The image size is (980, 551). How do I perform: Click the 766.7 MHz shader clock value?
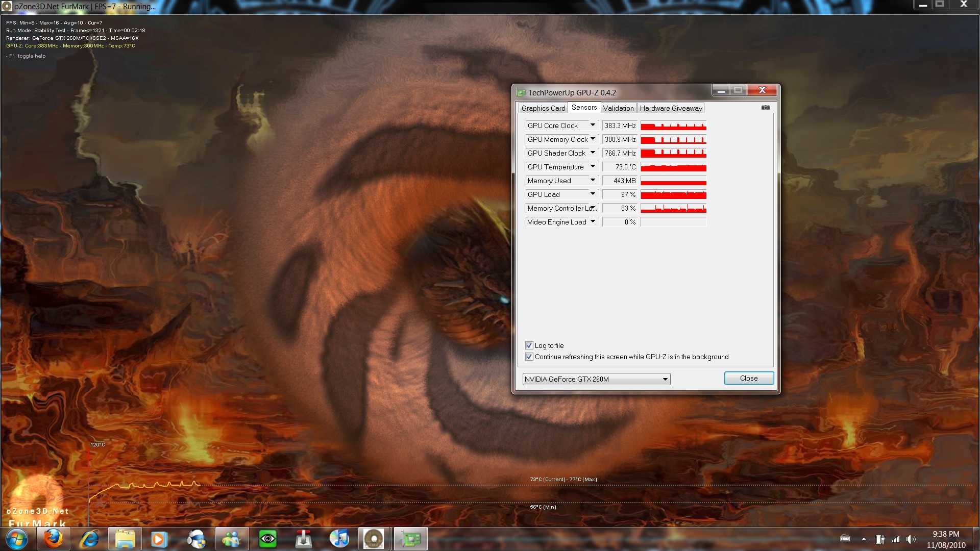point(620,153)
